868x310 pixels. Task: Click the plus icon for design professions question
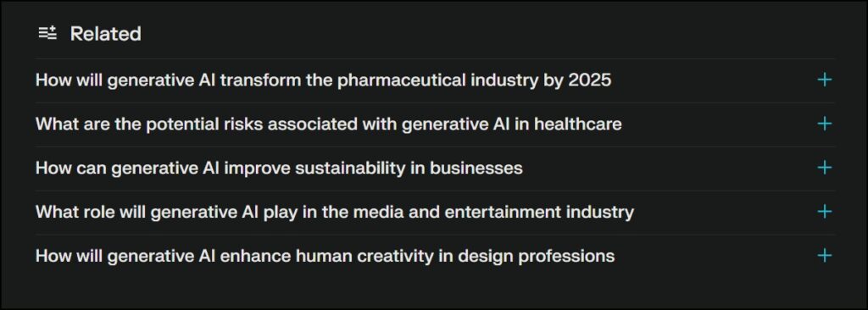coord(824,255)
